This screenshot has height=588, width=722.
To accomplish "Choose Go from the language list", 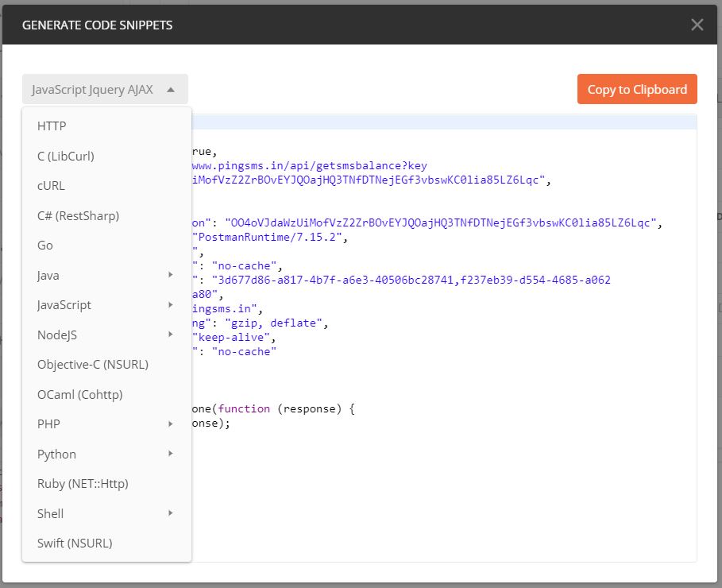I will [x=106, y=246].
